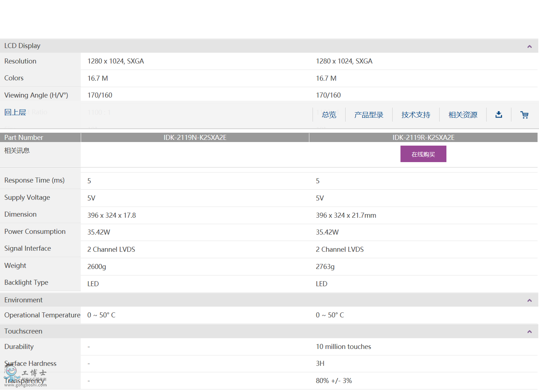Click the Operational Temperature row label
The image size is (539, 392).
pos(42,315)
